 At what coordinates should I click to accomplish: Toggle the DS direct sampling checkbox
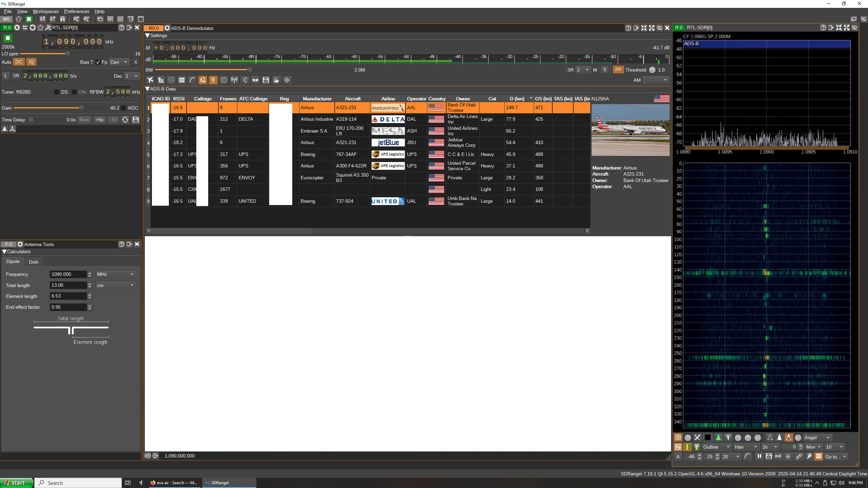tap(57, 92)
